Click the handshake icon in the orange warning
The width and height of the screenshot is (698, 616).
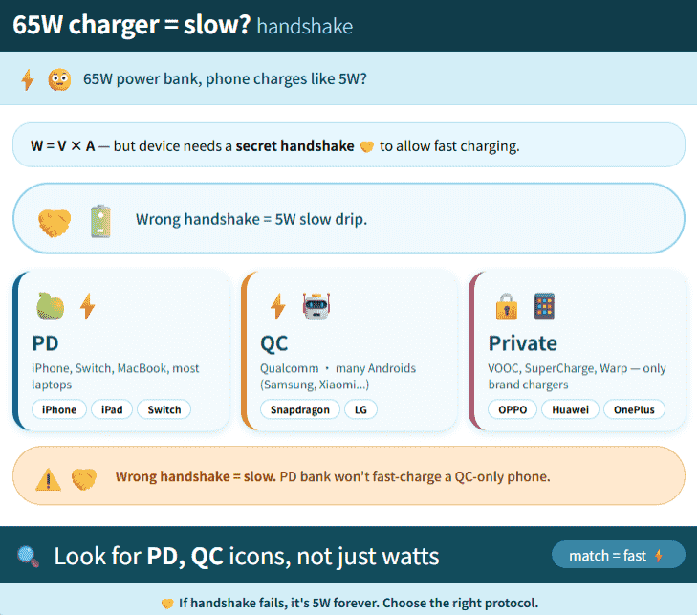[x=84, y=479]
